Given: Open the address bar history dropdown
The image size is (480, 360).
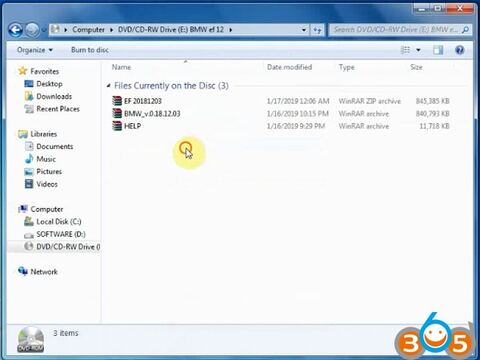Looking at the screenshot, I should coord(304,30).
